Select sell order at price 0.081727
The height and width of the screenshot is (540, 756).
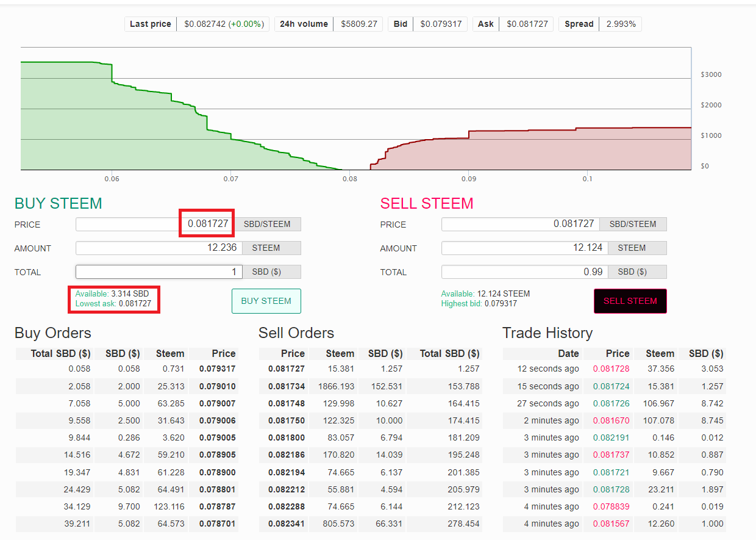click(370, 369)
